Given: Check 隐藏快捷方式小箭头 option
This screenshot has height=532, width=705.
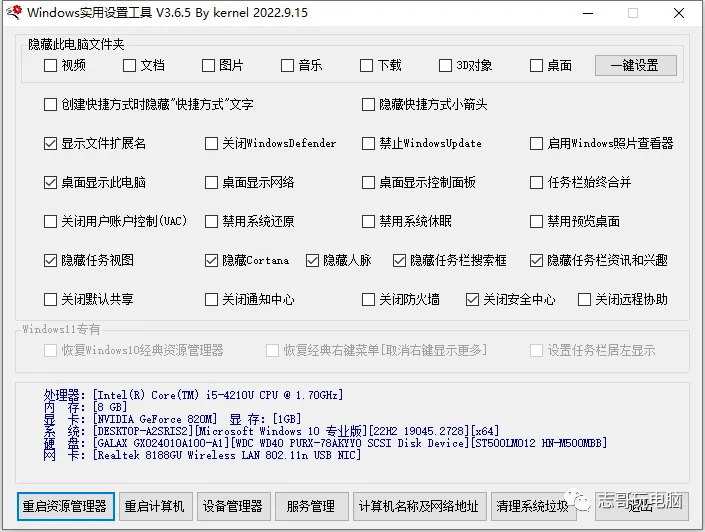Looking at the screenshot, I should point(368,104).
